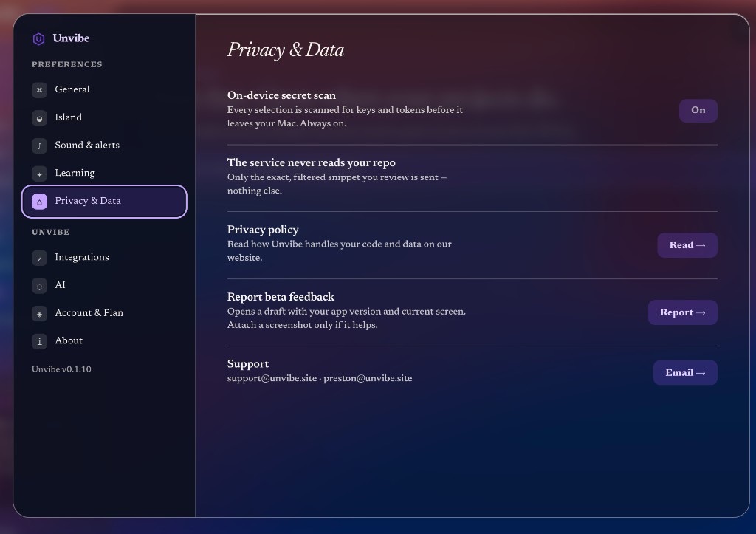
Task: Click the Unvibe shield logo icon
Action: [x=38, y=38]
